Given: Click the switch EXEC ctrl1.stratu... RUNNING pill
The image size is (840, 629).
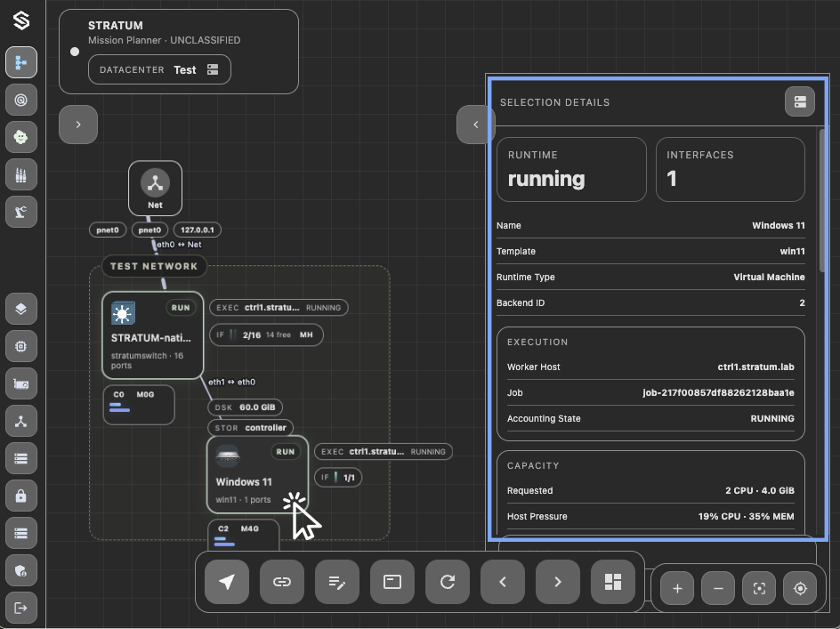Looking at the screenshot, I should click(x=279, y=308).
